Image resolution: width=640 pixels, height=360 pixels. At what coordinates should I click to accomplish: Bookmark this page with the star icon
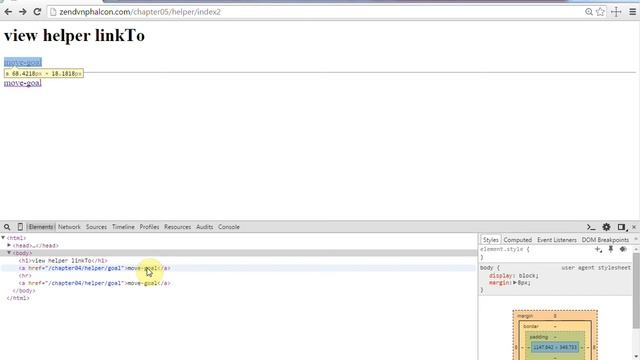600,12
